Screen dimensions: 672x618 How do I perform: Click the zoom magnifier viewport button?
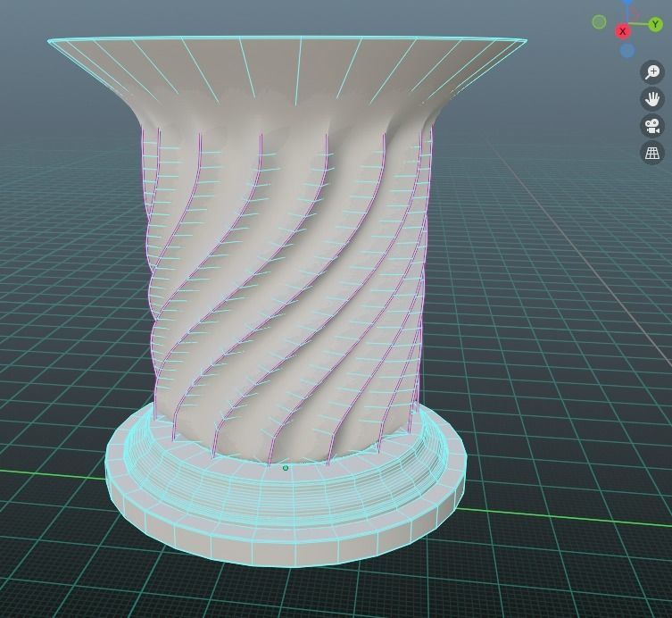pos(652,71)
